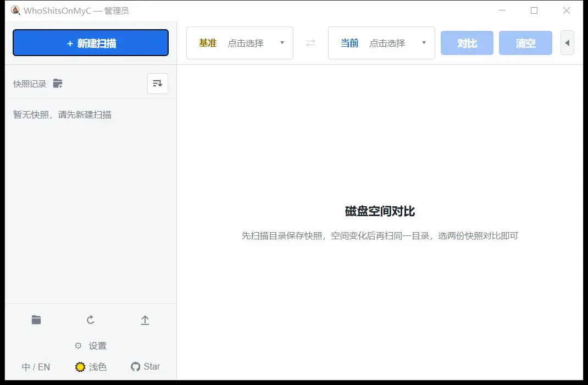Click the refresh arrow icon in sidebar footer
This screenshot has width=588, height=385.
pyautogui.click(x=90, y=320)
